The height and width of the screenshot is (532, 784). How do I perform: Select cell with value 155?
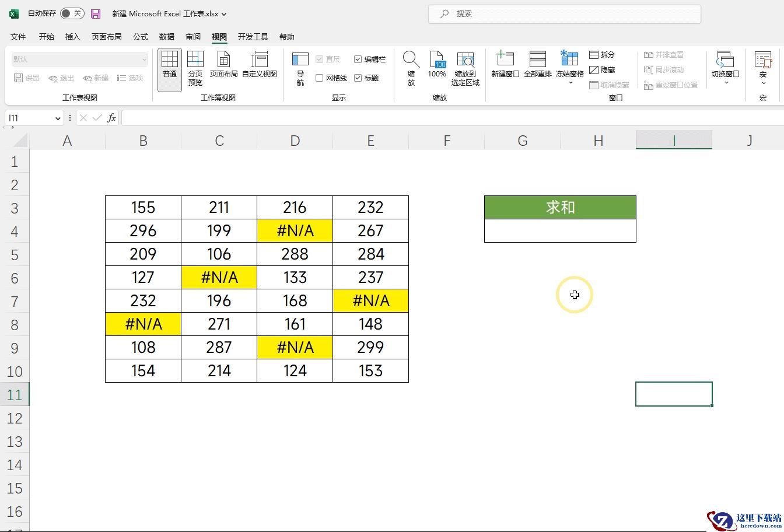(x=143, y=208)
